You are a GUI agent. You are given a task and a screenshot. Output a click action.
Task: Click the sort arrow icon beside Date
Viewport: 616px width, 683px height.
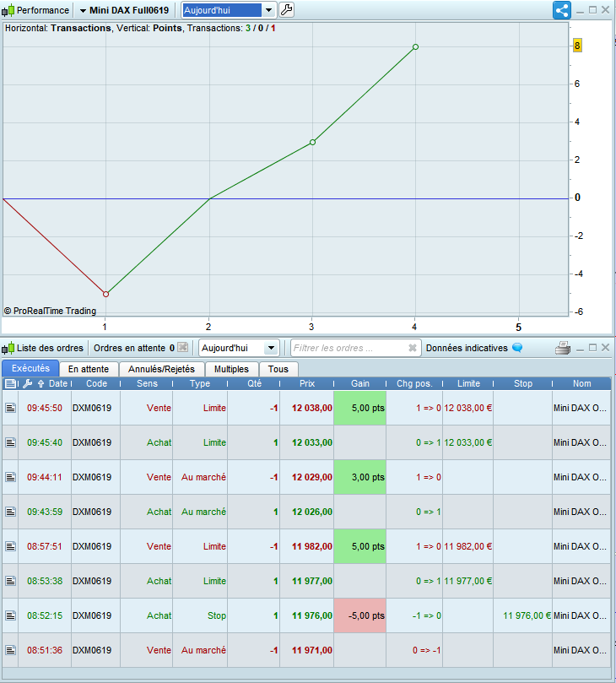click(x=41, y=384)
